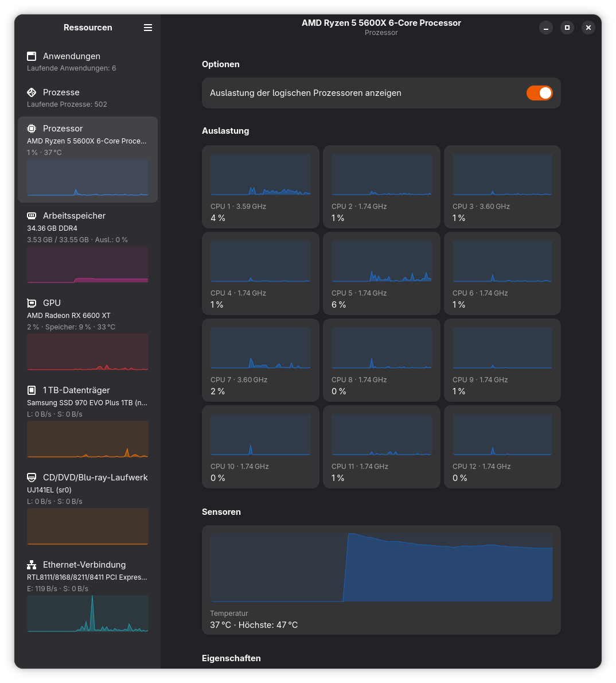
Task: Click the Prozessor chip icon
Action: pyautogui.click(x=32, y=129)
